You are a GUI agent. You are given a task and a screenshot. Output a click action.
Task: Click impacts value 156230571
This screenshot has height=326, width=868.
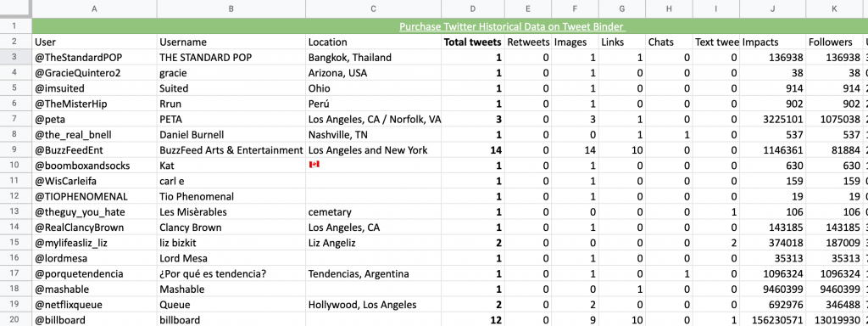tap(773, 320)
